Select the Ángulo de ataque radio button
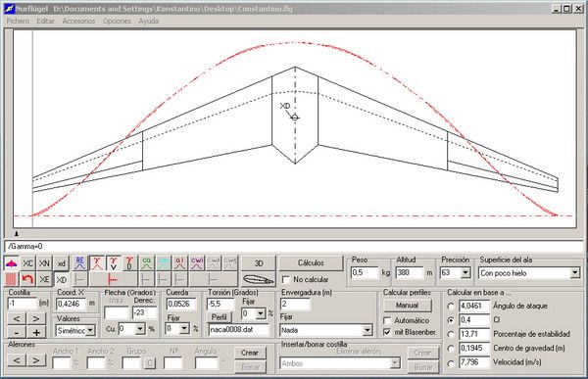This screenshot has width=588, height=379. coord(451,307)
